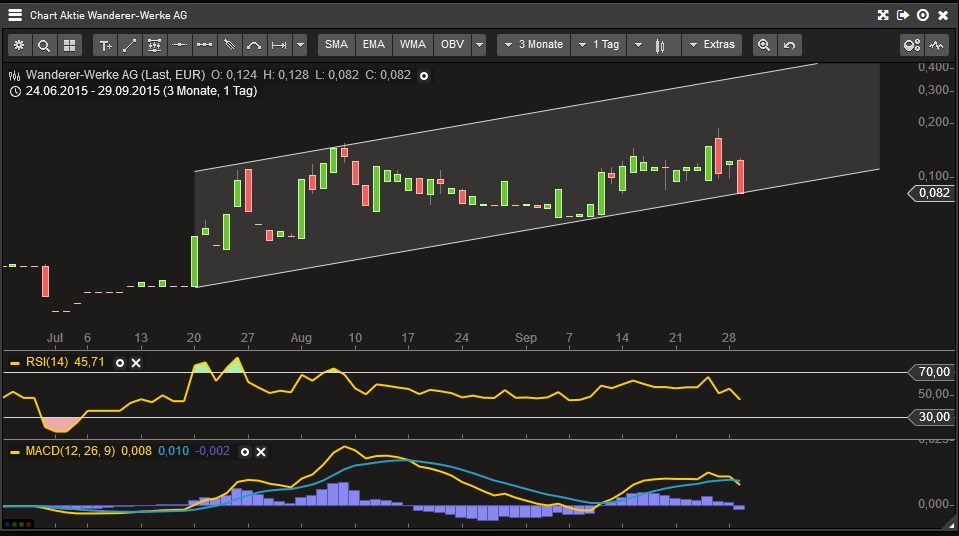Expand the drawing tools dropdown arrow
This screenshot has height=536, width=959.
pyautogui.click(x=300, y=45)
